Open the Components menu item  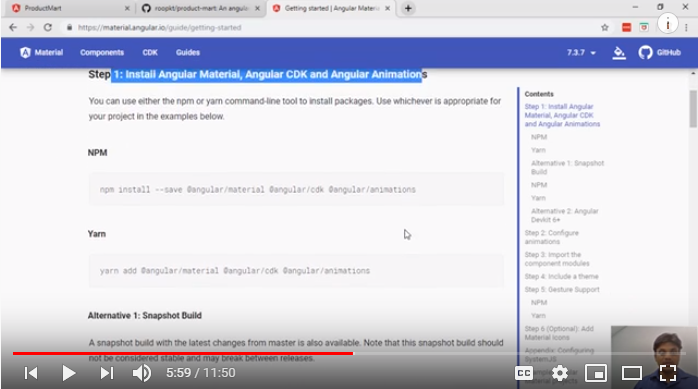click(102, 53)
